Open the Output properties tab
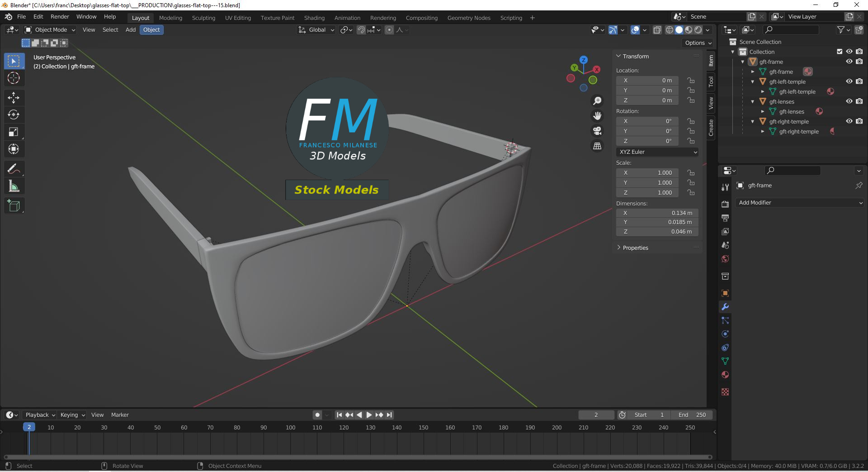This screenshot has height=472, width=868. click(x=725, y=218)
